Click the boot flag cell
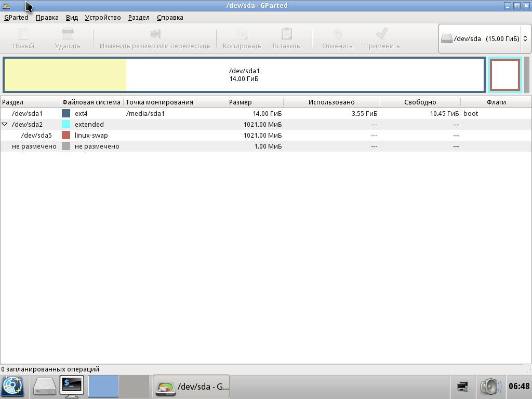Image resolution: width=532 pixels, height=399 pixels. click(471, 114)
